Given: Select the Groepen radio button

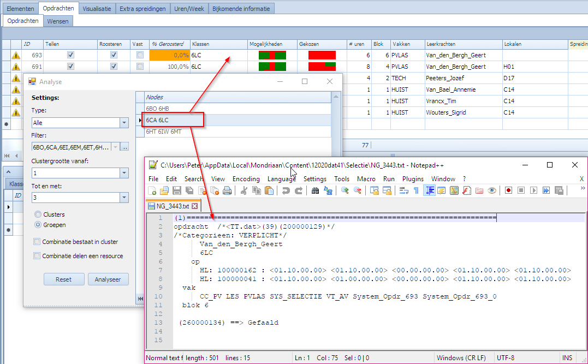Looking at the screenshot, I should (38, 225).
